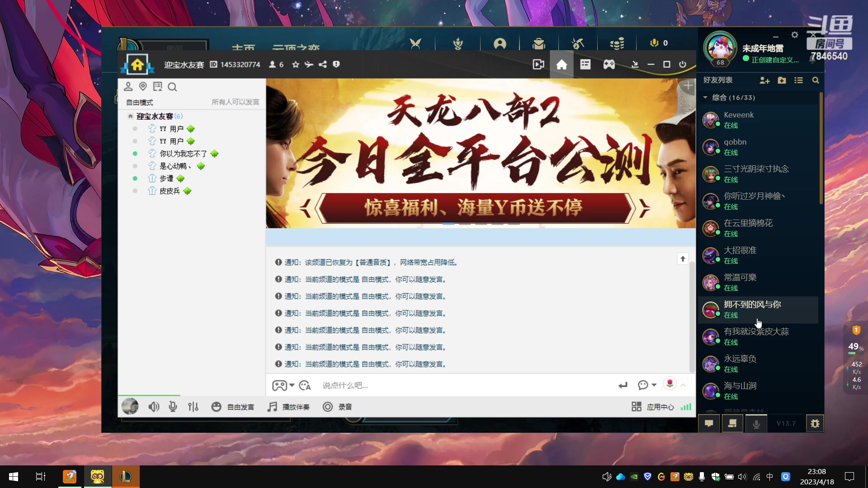Screen dimensions: 868x488
Task: Open the game controller tab icon
Action: [609, 65]
